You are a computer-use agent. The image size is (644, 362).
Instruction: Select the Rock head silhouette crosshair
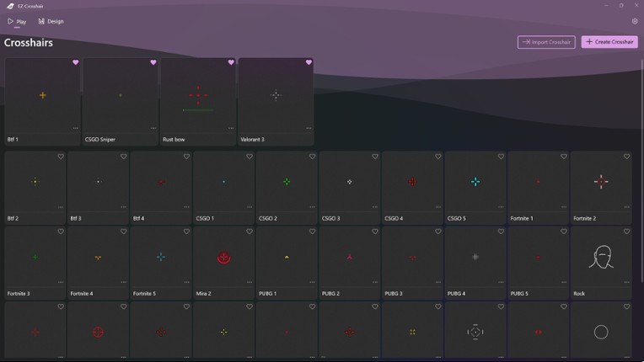[x=601, y=258]
